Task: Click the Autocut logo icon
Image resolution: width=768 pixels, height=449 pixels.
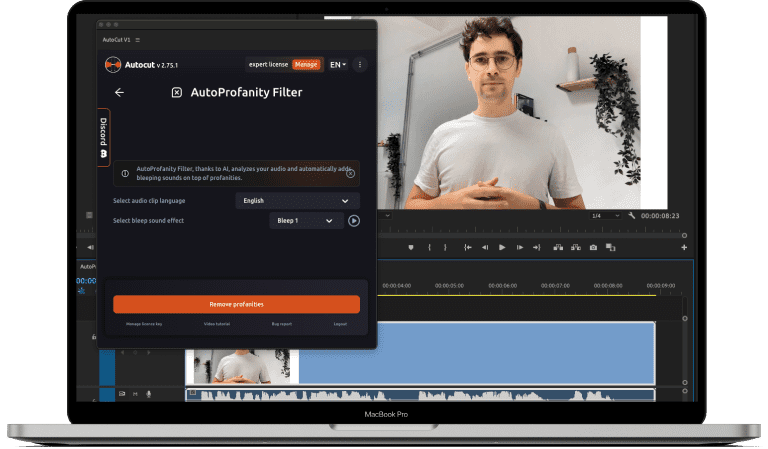Action: 113,65
